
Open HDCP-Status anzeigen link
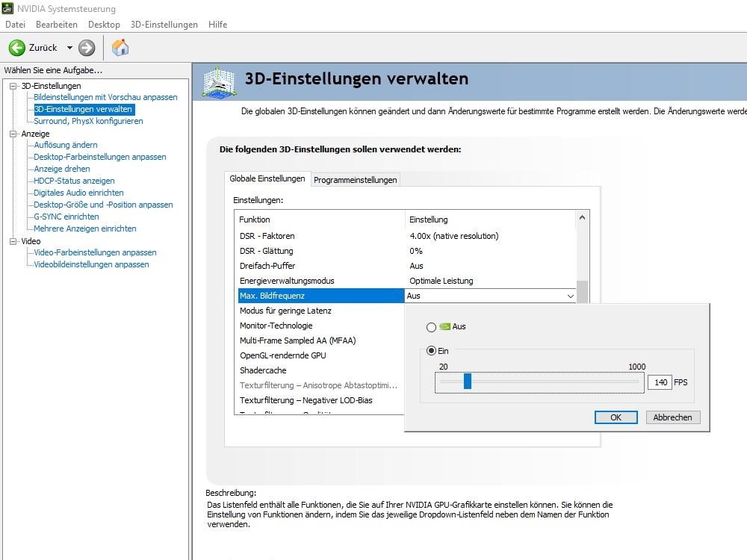[x=74, y=181]
